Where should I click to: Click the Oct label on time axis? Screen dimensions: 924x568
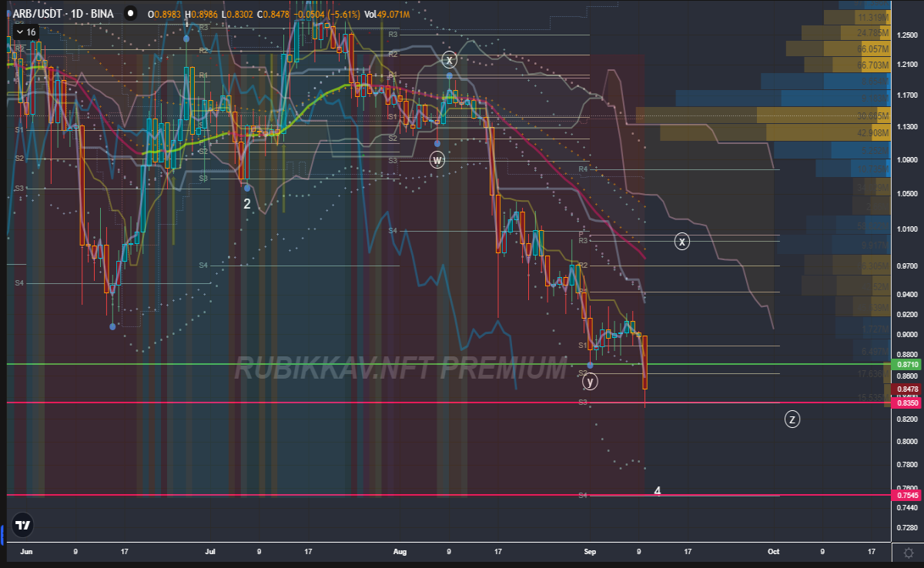tap(774, 552)
